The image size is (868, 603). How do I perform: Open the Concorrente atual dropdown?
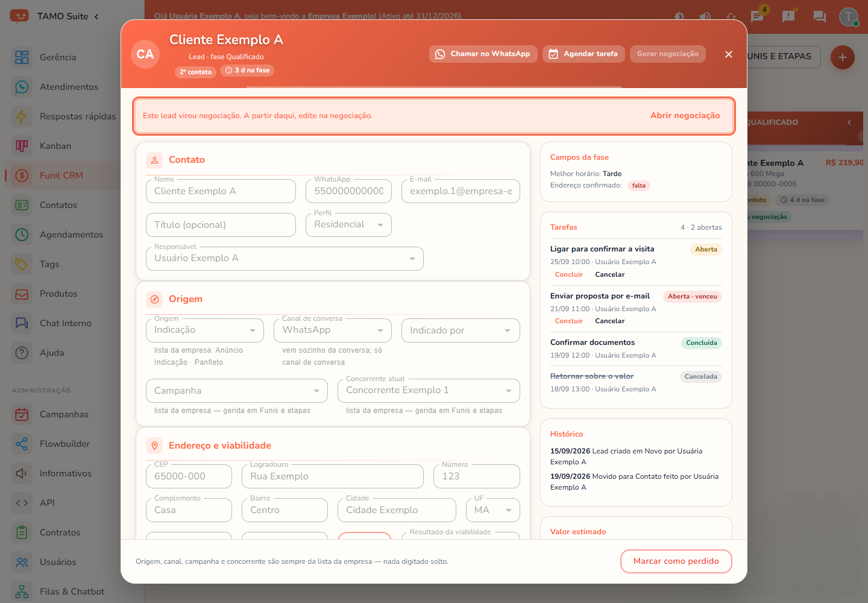(429, 391)
